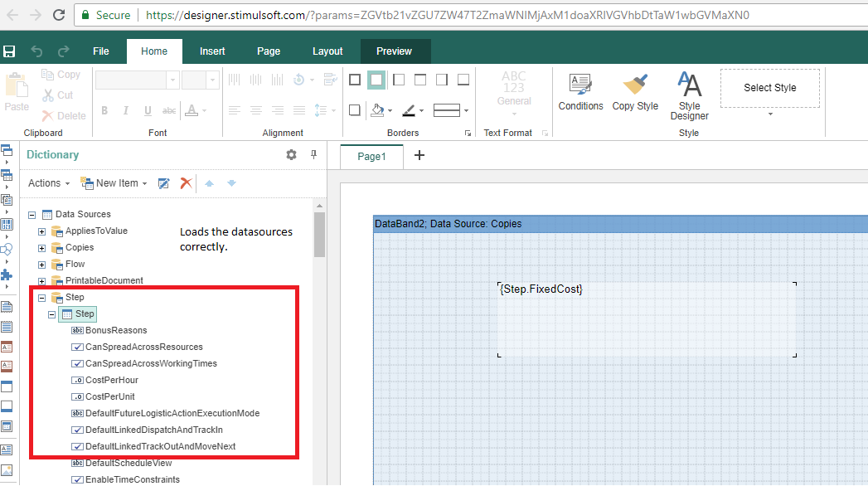The image size is (868, 486).
Task: Move dictionary item up
Action: pos(209,183)
